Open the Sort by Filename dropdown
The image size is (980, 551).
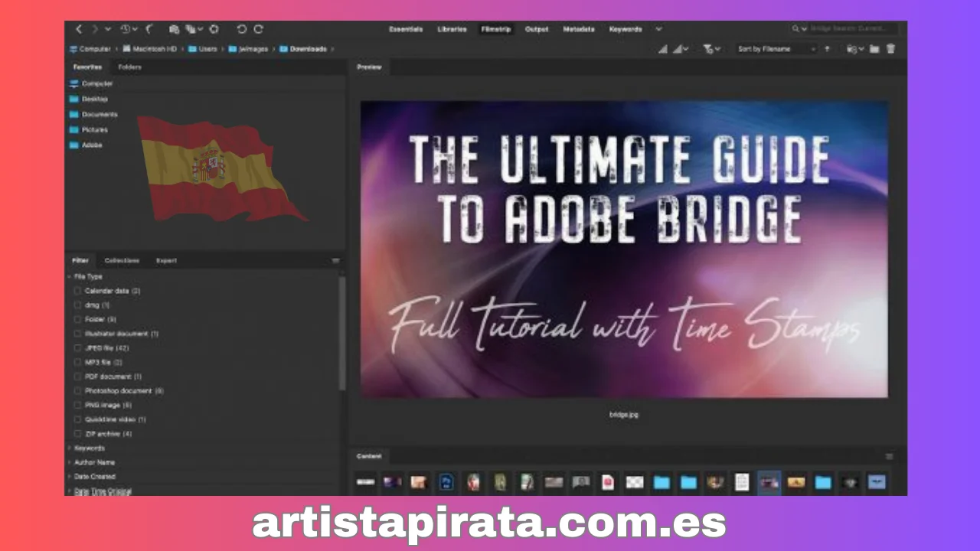tap(776, 49)
